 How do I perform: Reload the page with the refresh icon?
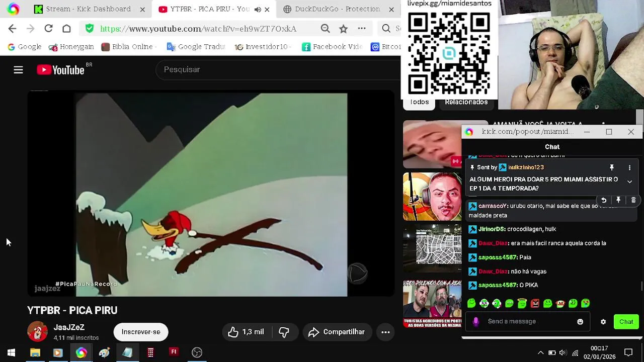tap(48, 29)
